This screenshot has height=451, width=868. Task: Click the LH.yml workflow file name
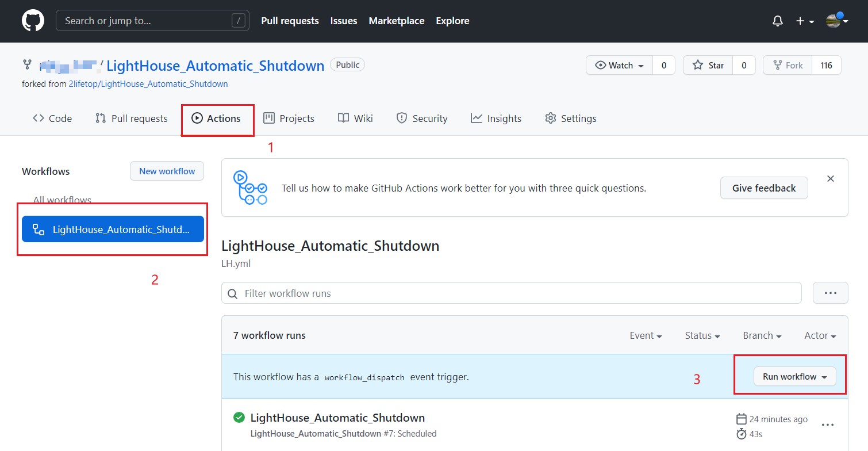(236, 263)
